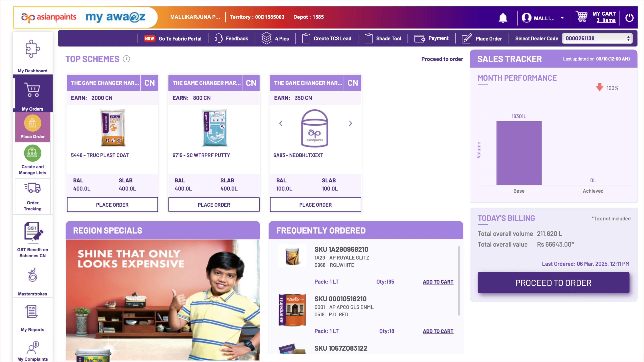This screenshot has height=362, width=644.
Task: Open the Select Dealer Code dropdown
Action: click(x=597, y=39)
